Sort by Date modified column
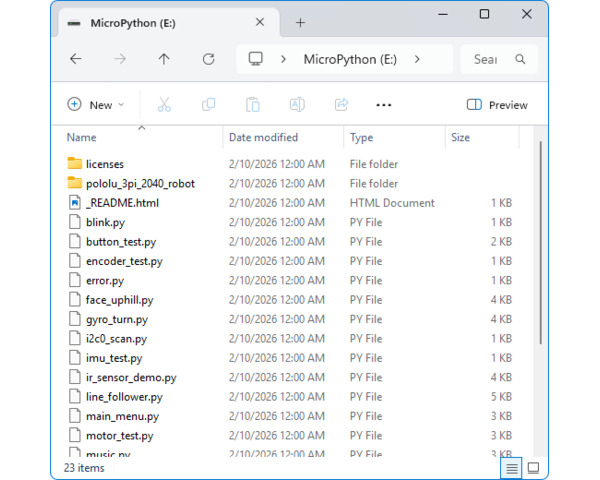 [263, 137]
